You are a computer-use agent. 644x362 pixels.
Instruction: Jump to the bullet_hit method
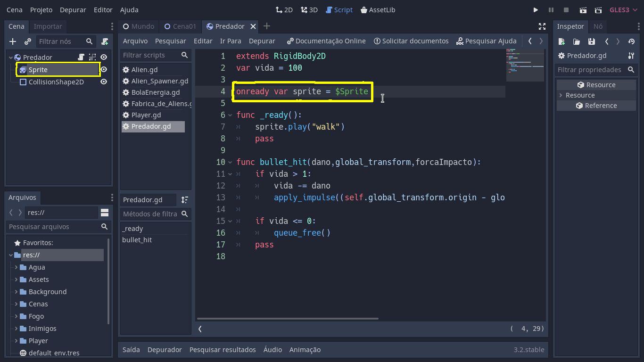click(x=137, y=240)
